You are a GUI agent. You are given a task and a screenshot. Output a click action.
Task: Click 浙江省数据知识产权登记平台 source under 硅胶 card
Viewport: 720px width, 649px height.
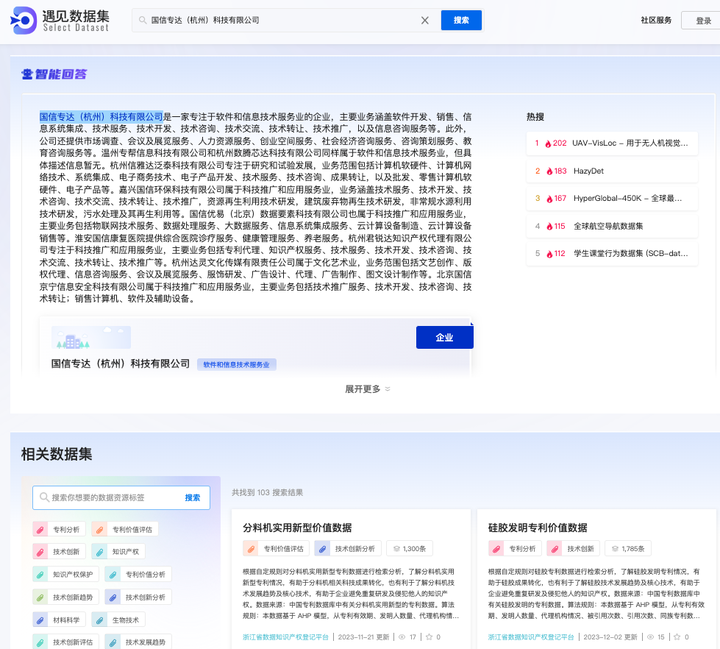pos(531,637)
